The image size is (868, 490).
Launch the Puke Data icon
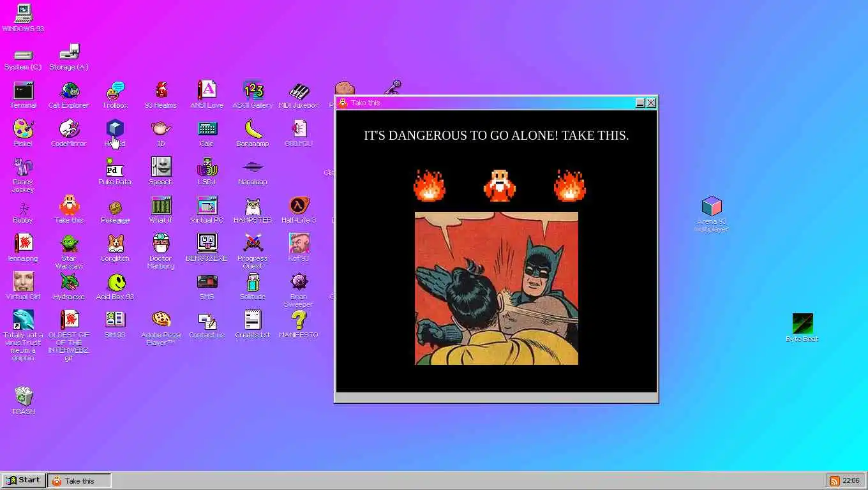[115, 172]
